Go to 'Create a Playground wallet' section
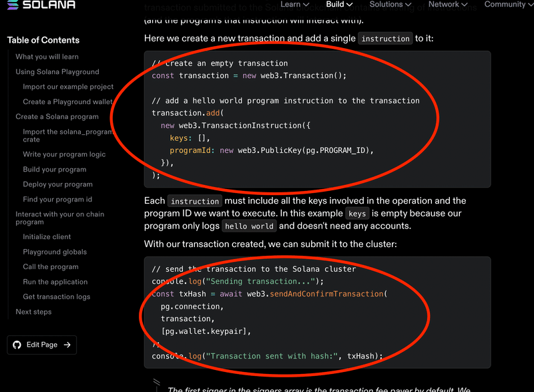The height and width of the screenshot is (392, 534). click(67, 102)
